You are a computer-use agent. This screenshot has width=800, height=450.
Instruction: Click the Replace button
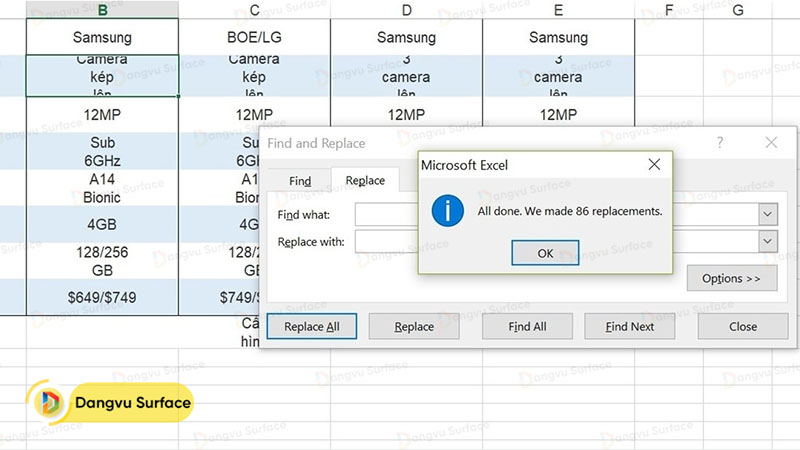(x=414, y=326)
